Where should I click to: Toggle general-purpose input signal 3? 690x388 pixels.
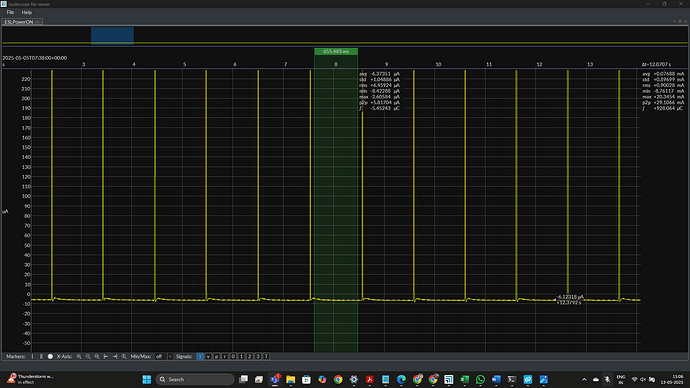point(258,356)
